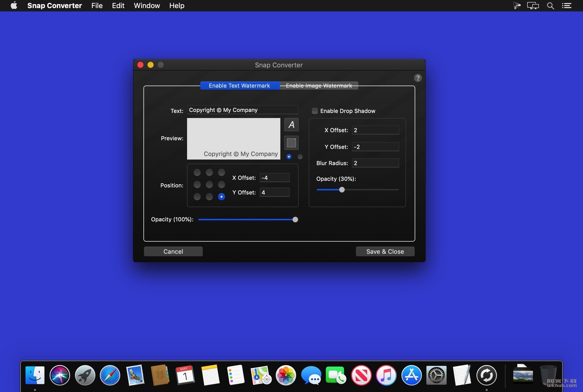Set position to bottom-center radio

click(x=209, y=197)
